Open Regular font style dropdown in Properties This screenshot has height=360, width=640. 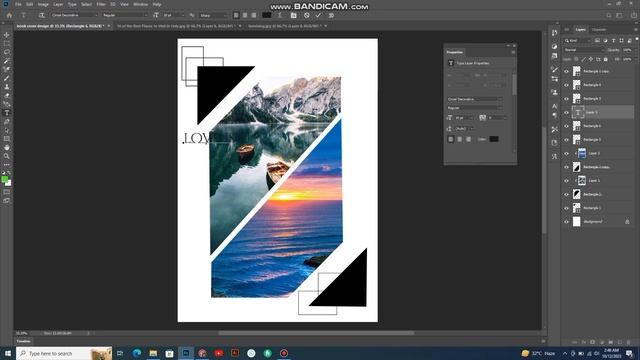474,108
